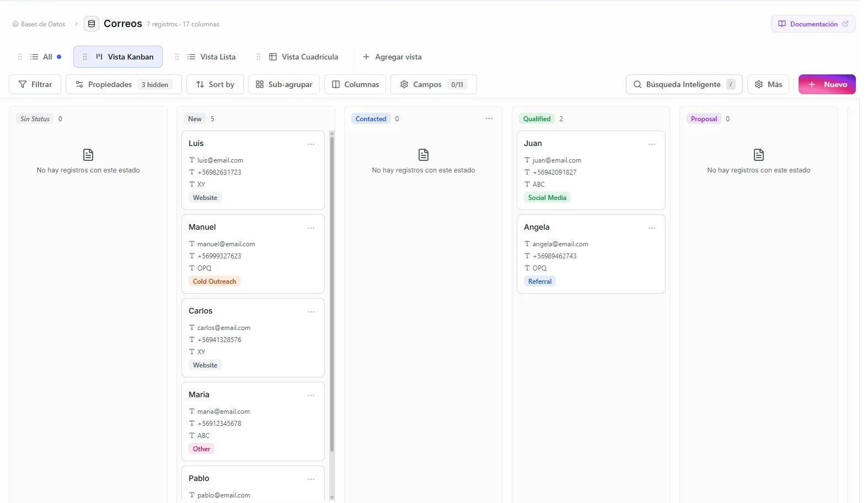Open options menu on Maria card
The width and height of the screenshot is (868, 503).
click(311, 395)
